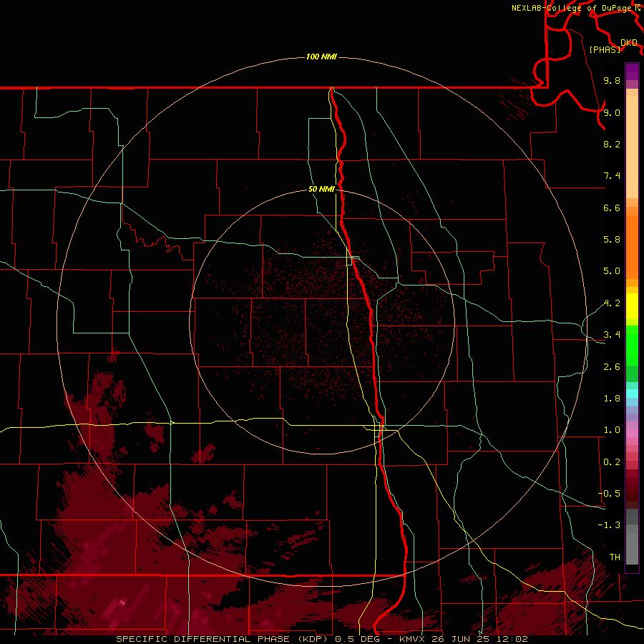This screenshot has height=644, width=644.
Task: Click the -1.3 value on the scale
Action: coord(609,525)
